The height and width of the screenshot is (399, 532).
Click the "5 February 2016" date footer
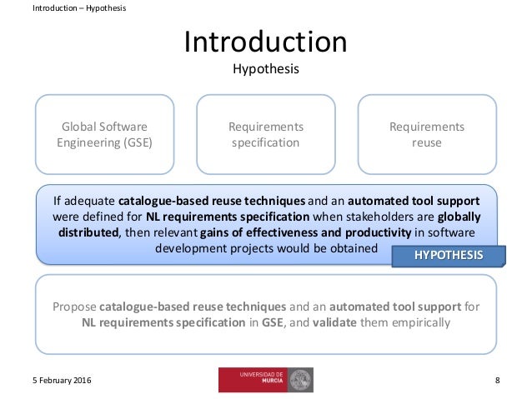(x=62, y=381)
